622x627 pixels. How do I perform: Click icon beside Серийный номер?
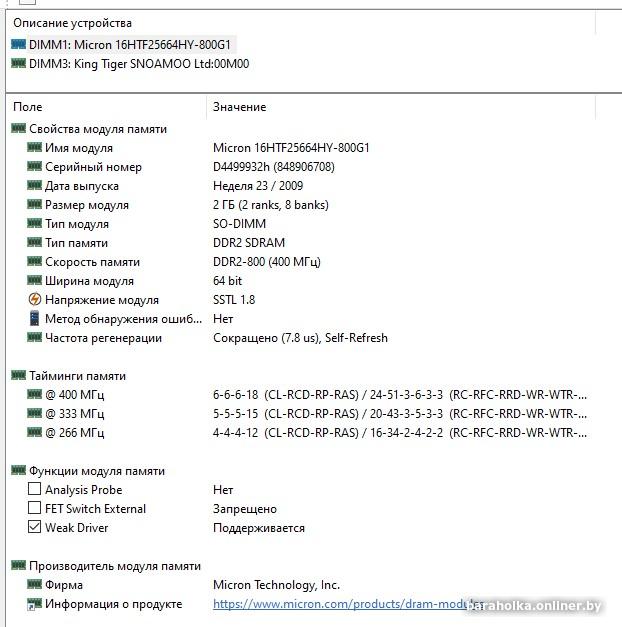[x=34, y=166]
